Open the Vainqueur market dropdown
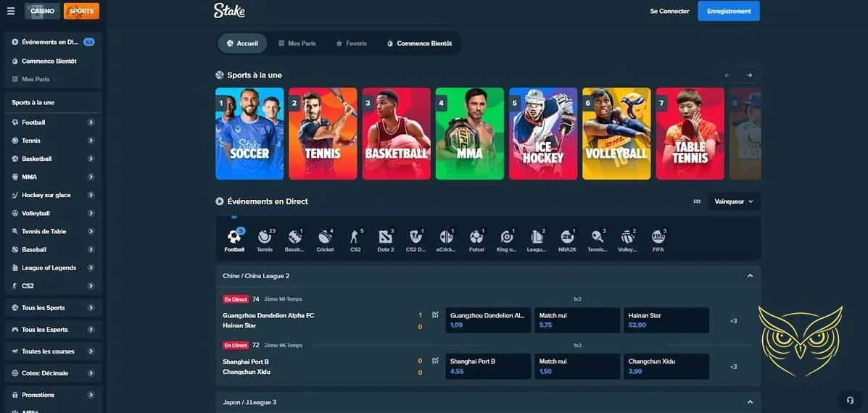Screen dimensions: 868x413 (x=733, y=201)
